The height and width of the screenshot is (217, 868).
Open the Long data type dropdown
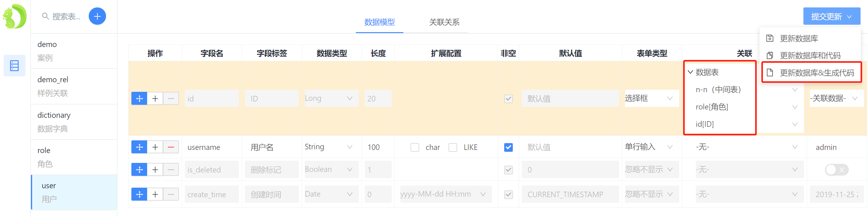click(332, 98)
